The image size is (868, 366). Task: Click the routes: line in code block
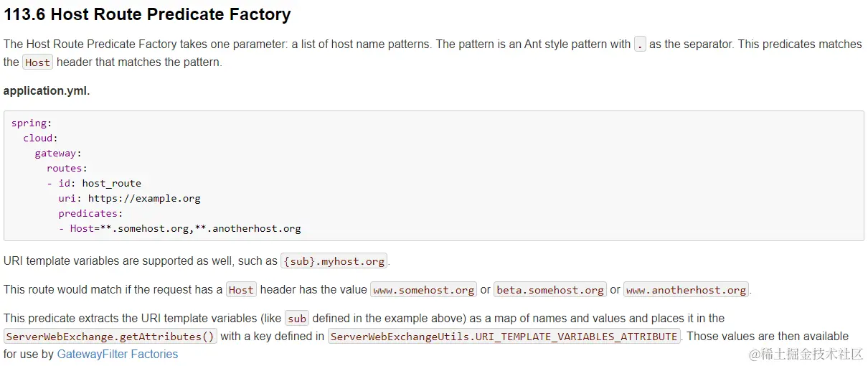click(x=67, y=168)
